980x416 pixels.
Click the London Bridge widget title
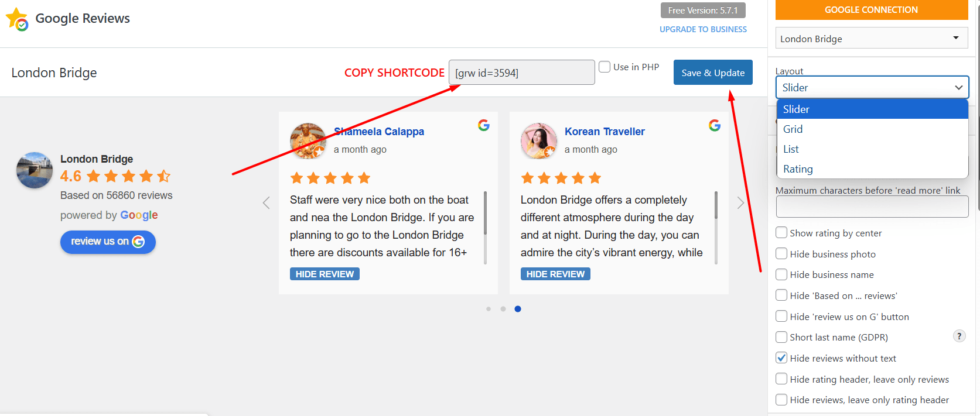coord(54,73)
